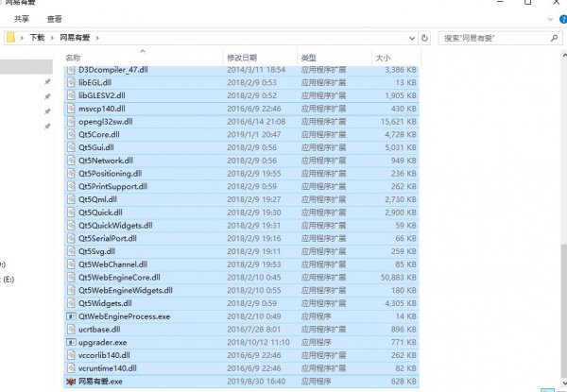Click the libGLESV2.dll file icon
Viewport: 567px width, 392px height.
coord(71,95)
